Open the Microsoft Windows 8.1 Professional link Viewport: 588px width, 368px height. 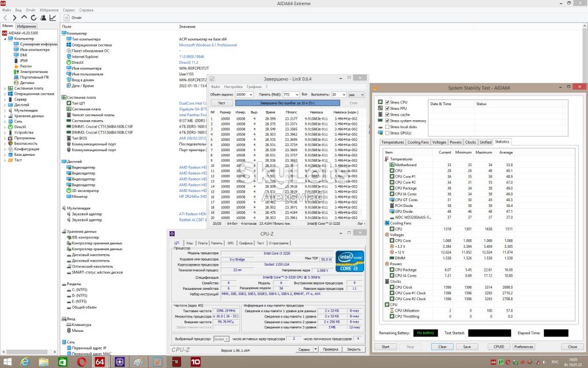tap(208, 45)
